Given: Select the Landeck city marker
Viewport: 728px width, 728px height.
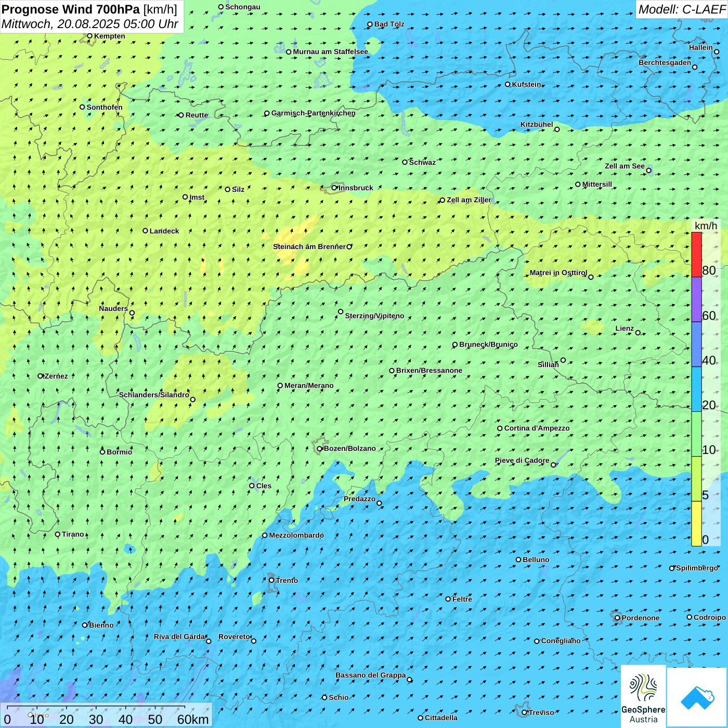Looking at the screenshot, I should coord(146,231).
